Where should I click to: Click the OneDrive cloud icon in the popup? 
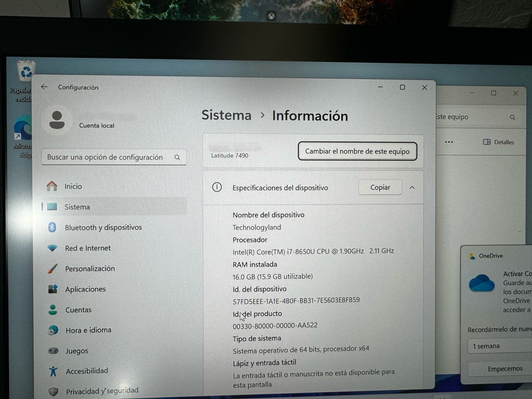click(481, 283)
